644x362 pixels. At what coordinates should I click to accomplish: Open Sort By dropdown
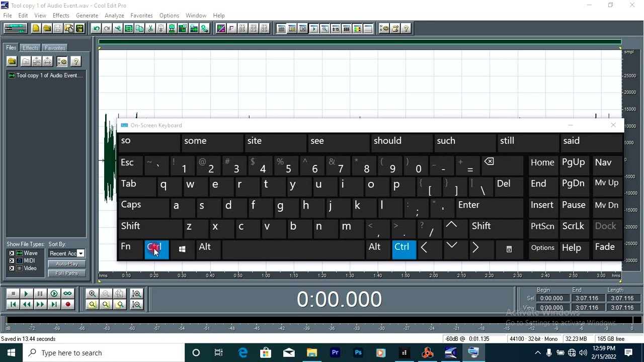pos(80,253)
